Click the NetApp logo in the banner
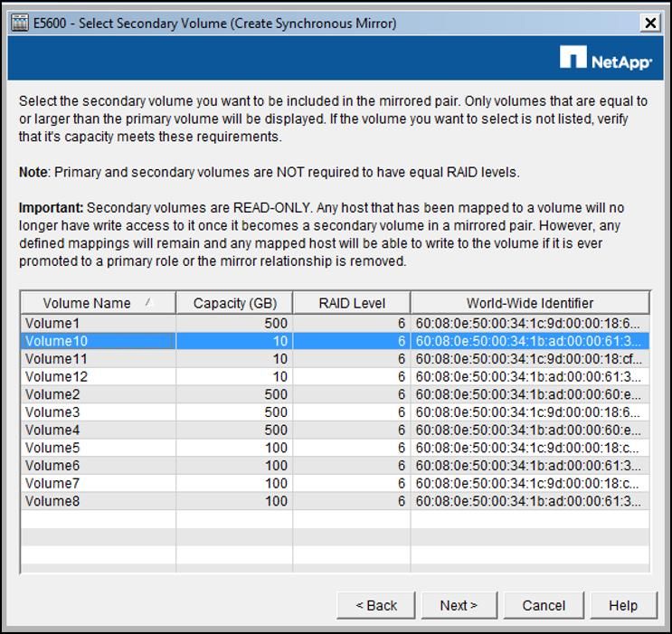Viewport: 672px width, 634px height. point(605,58)
